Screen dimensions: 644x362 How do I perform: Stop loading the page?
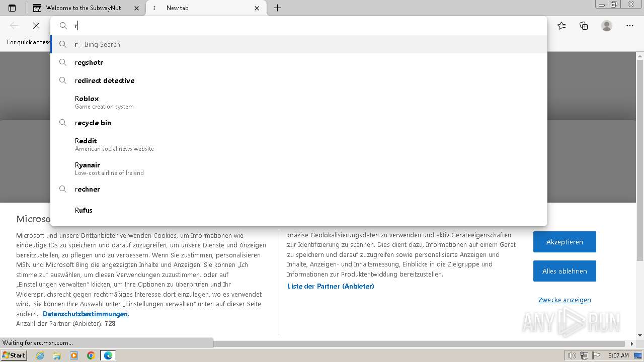coord(36,26)
